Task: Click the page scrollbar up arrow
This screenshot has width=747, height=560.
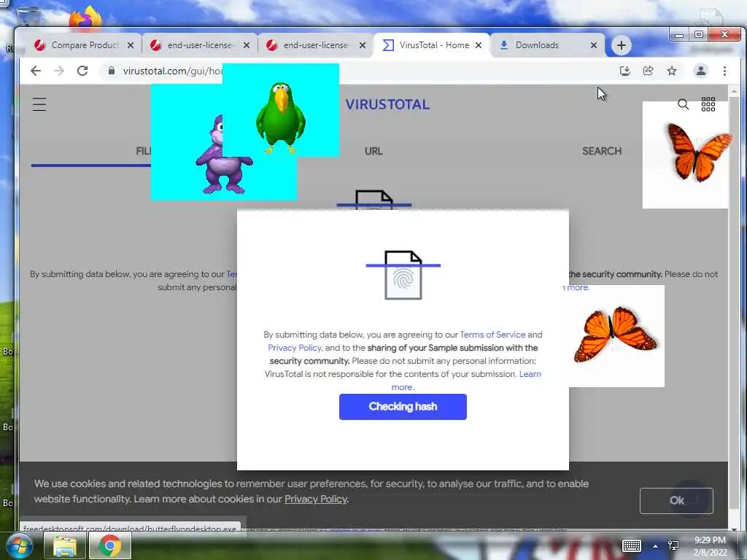Action: (734, 90)
